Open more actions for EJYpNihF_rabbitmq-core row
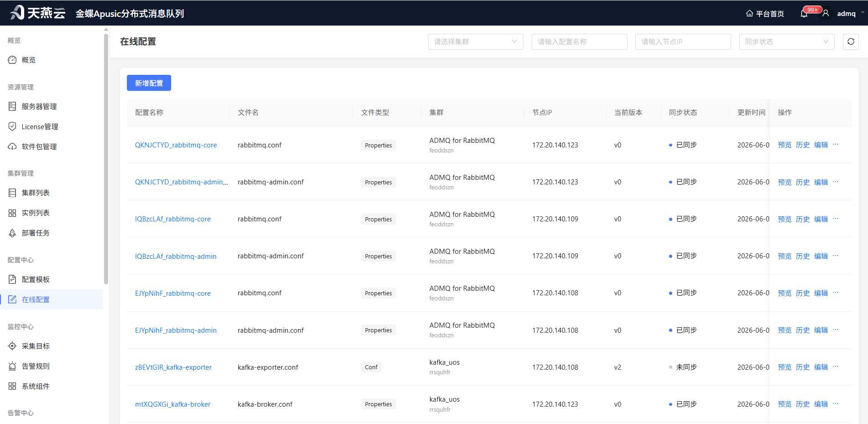868x424 pixels. coord(836,293)
